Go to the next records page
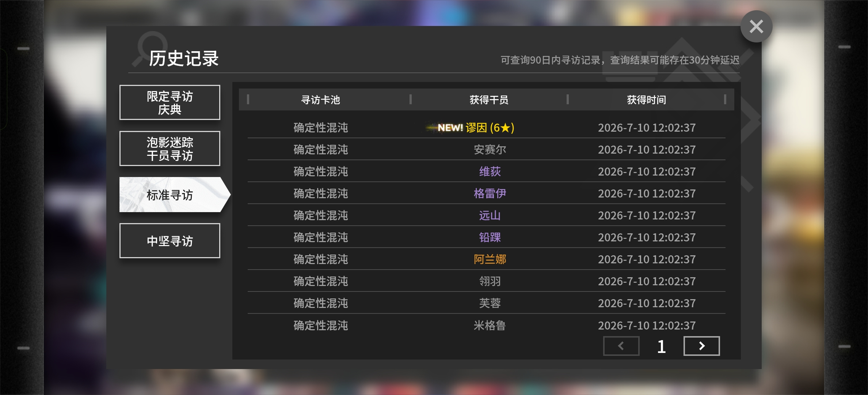Image resolution: width=868 pixels, height=395 pixels. pyautogui.click(x=701, y=346)
